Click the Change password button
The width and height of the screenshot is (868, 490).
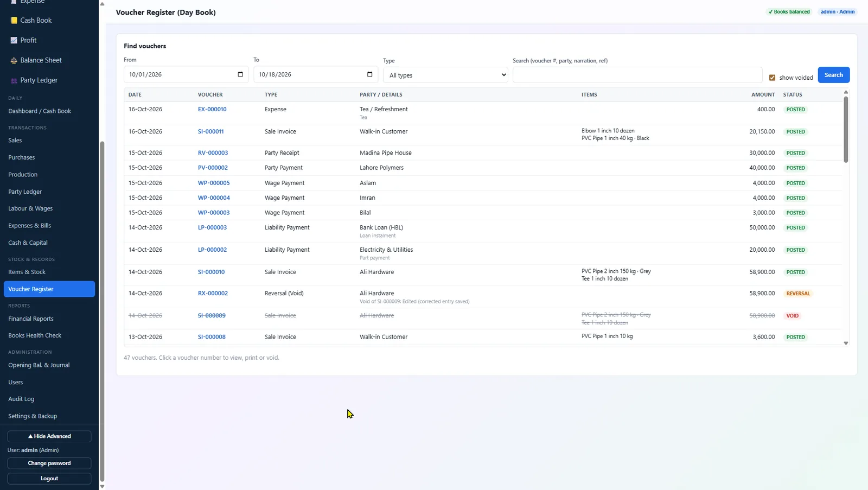(x=49, y=463)
